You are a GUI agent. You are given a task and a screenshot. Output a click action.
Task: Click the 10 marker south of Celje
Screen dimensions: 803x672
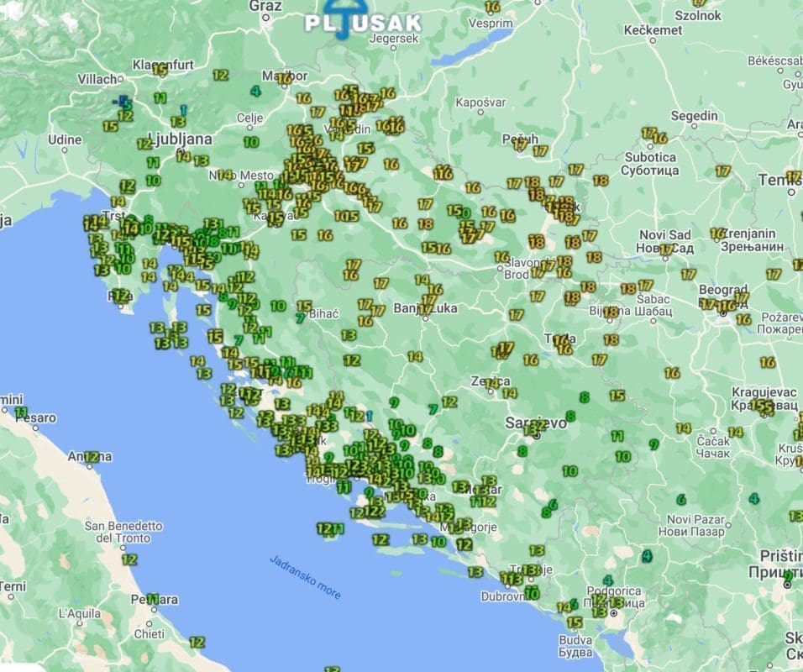click(x=251, y=142)
